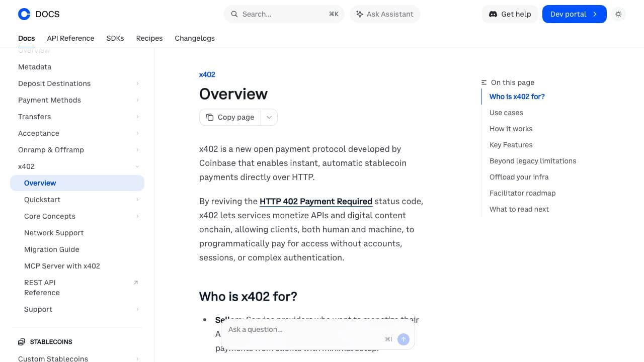Expand Custom Stablecoins chevron
Viewport: 644px width, 362px height.
pos(137,358)
